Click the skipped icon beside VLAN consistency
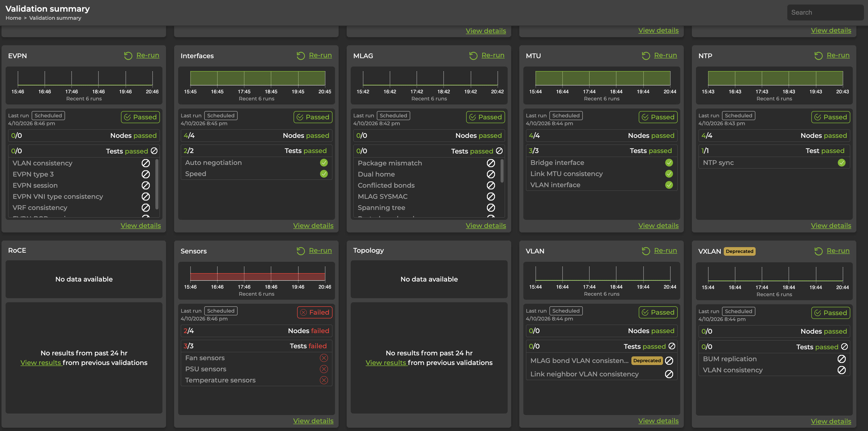868x431 pixels. coord(146,163)
